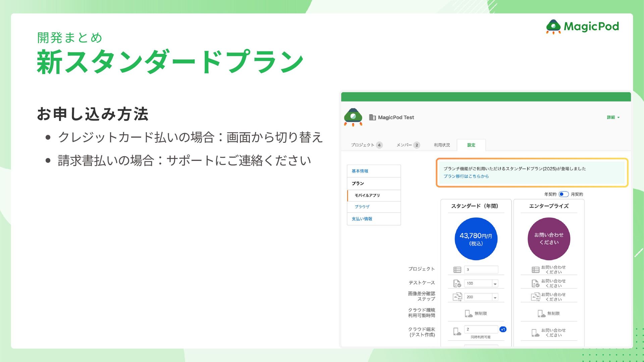This screenshot has width=644, height=362.
Task: Open the 利用状況 tab
Action: 442,145
